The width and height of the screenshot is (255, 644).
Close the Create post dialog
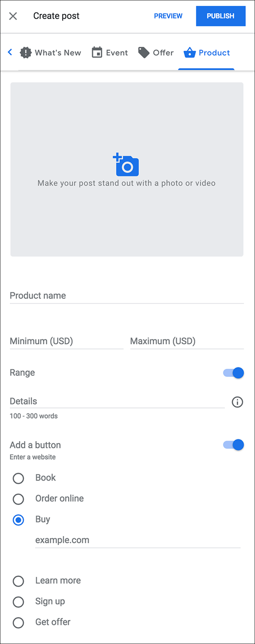coord(13,16)
